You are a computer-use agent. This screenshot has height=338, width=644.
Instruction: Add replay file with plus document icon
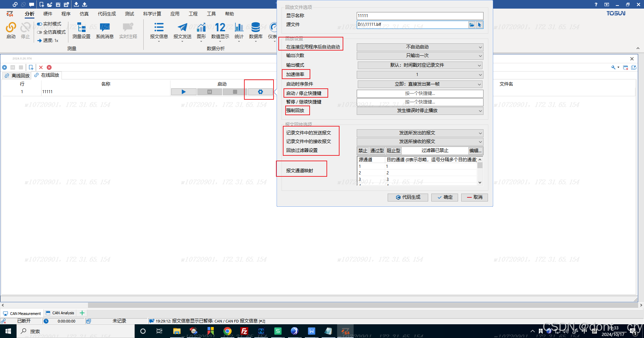click(x=31, y=67)
